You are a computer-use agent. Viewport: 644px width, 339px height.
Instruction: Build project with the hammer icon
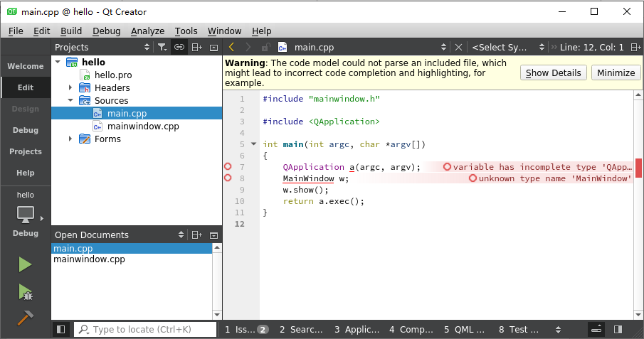click(25, 318)
